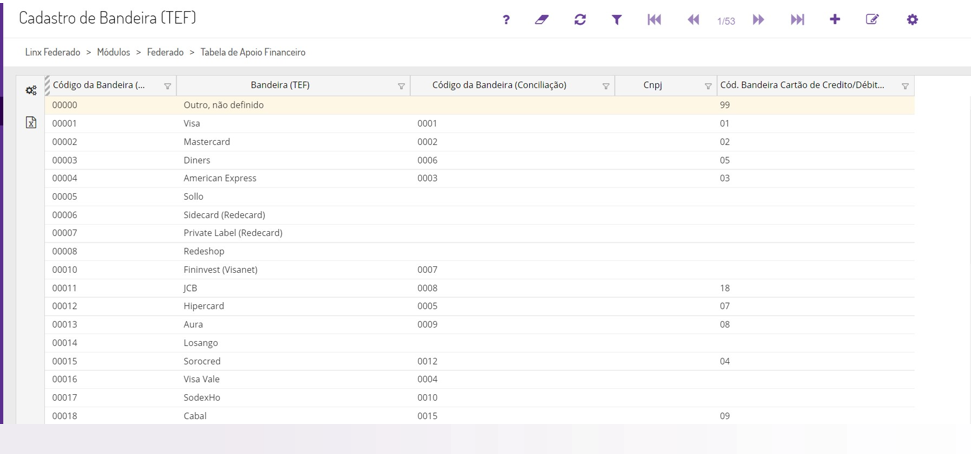
Task: Click the 1/53 page indicator
Action: (726, 21)
